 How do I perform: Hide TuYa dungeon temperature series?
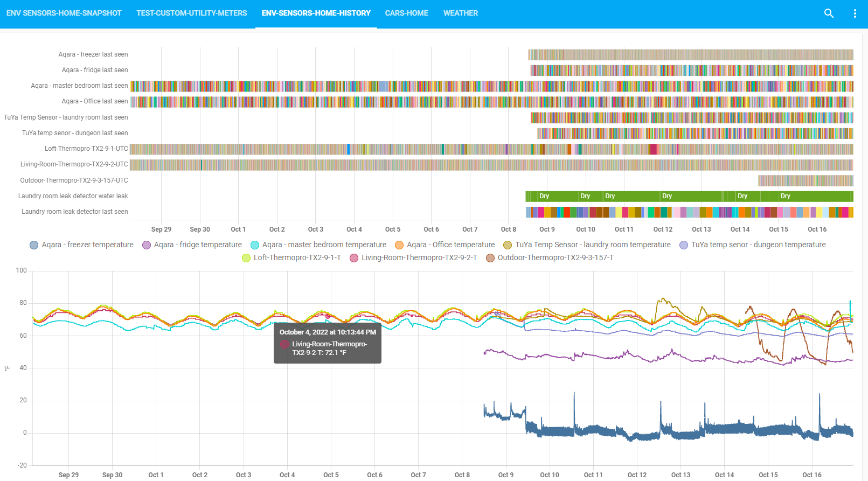click(x=752, y=245)
